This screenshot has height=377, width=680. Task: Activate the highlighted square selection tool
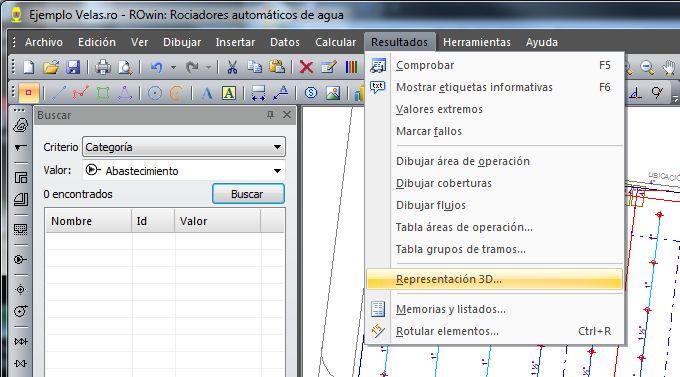point(29,93)
